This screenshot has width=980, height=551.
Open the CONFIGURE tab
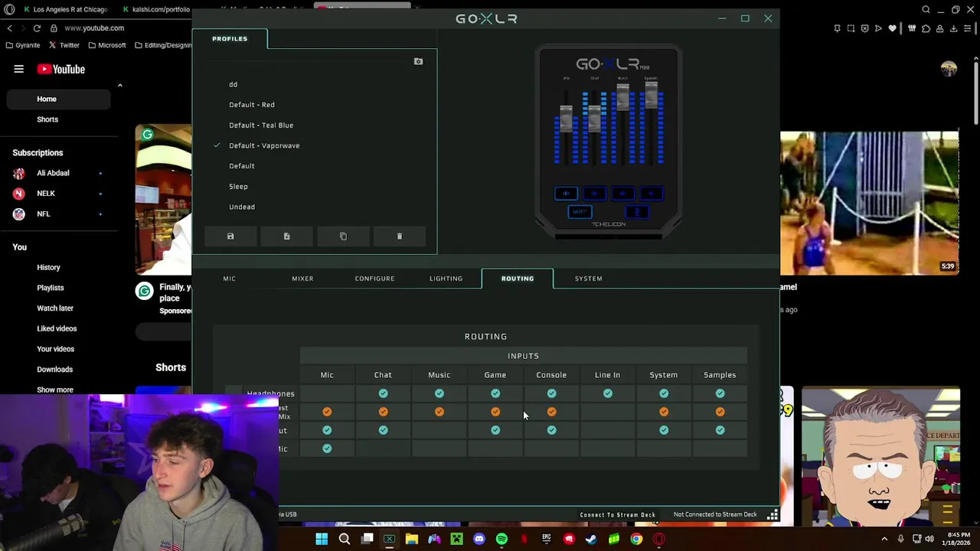click(x=374, y=279)
